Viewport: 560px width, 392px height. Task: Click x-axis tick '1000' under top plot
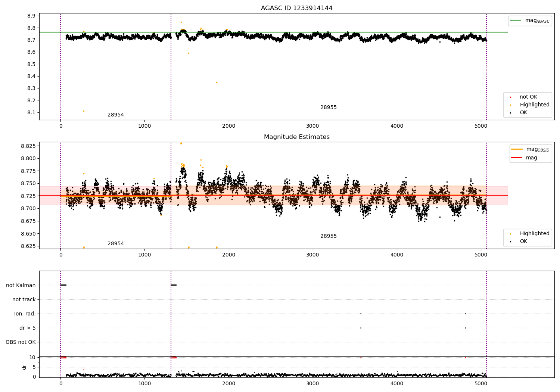144,126
